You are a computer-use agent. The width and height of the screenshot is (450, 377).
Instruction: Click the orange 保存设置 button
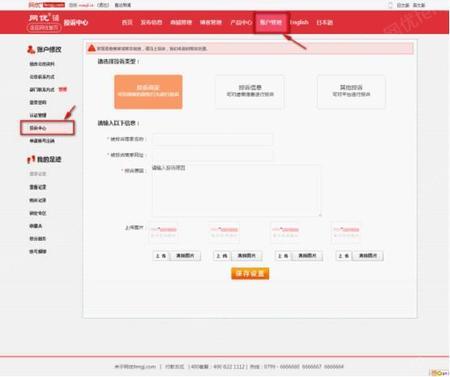coord(250,274)
